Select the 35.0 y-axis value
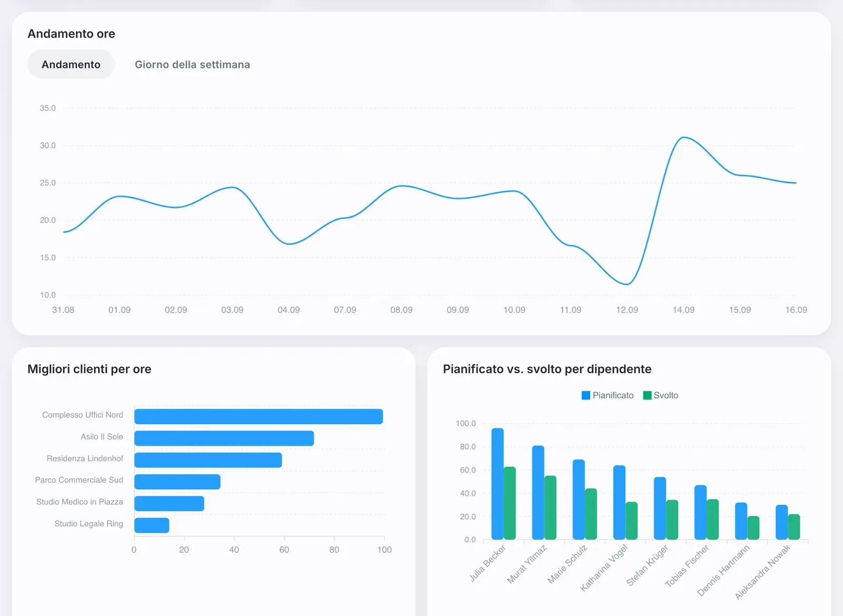This screenshot has height=616, width=843. click(x=47, y=108)
